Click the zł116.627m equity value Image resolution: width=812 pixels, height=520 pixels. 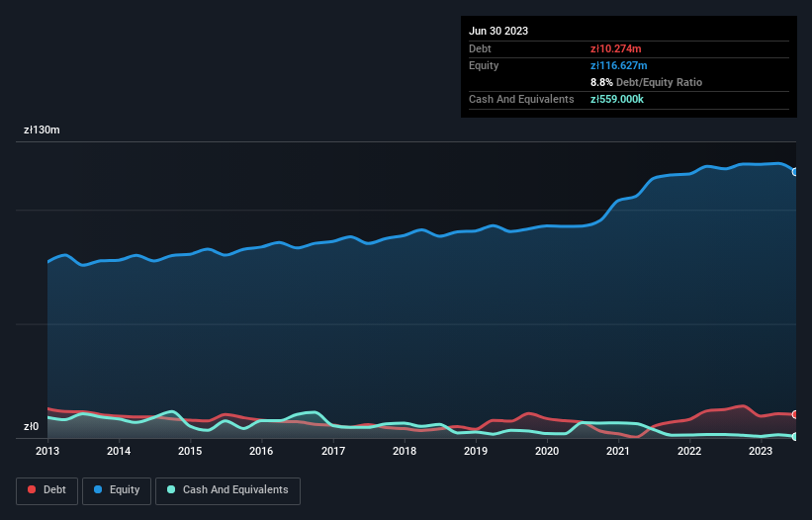(x=618, y=65)
